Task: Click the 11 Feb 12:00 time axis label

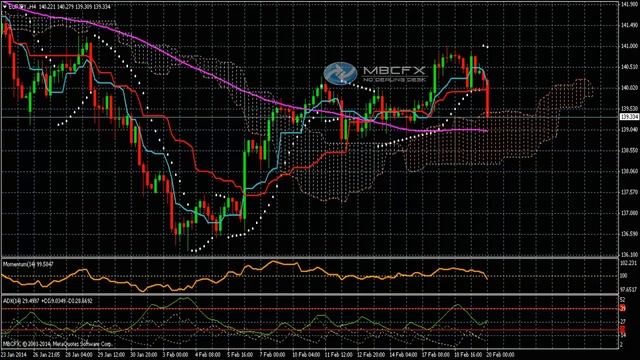Action: coord(338,355)
